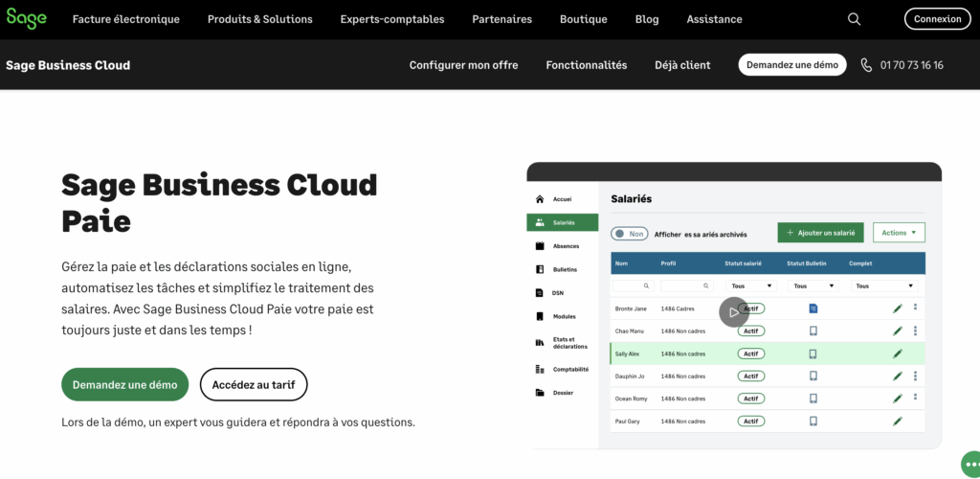Click the white Demandez une démo header button

click(x=792, y=65)
